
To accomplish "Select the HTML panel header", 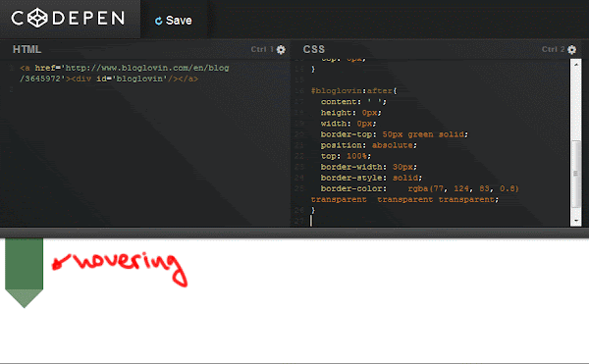I will click(x=27, y=49).
